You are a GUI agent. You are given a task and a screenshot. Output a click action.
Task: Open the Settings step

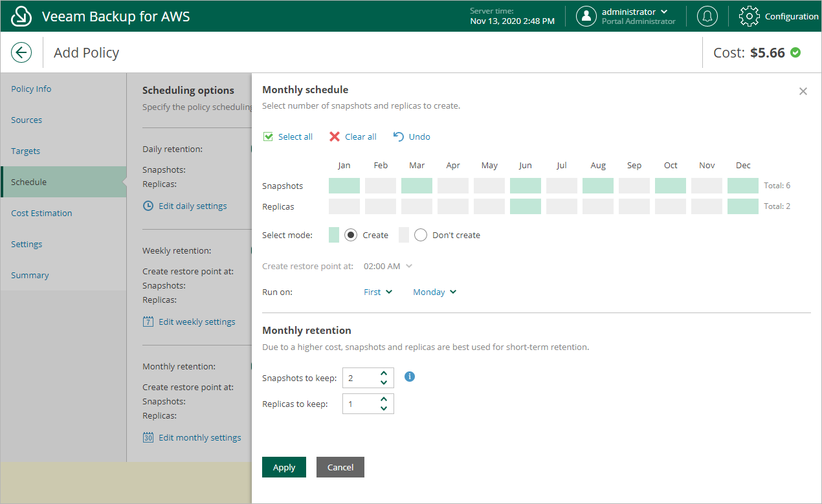tap(63, 244)
